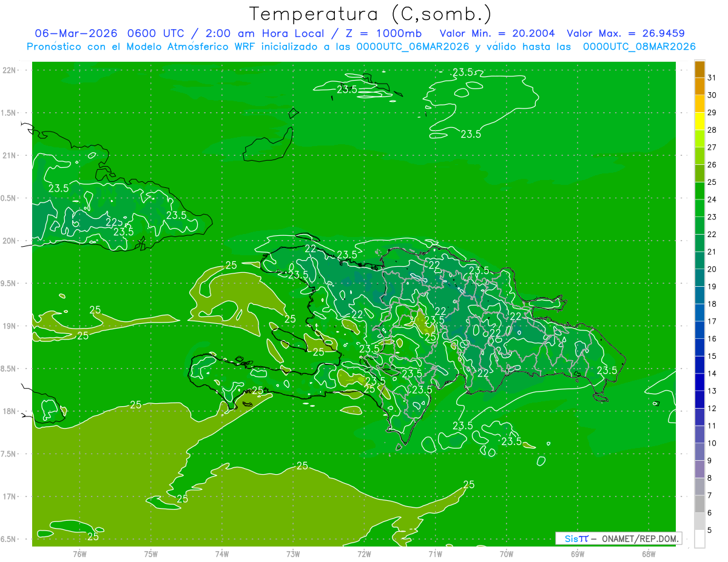Click the '21N' latitude axis label

[x=10, y=155]
